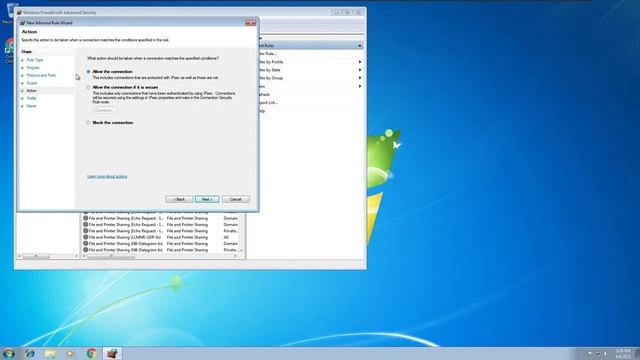640x360 pixels.
Task: Click the rules list scroll-down arrow
Action: click(242, 250)
